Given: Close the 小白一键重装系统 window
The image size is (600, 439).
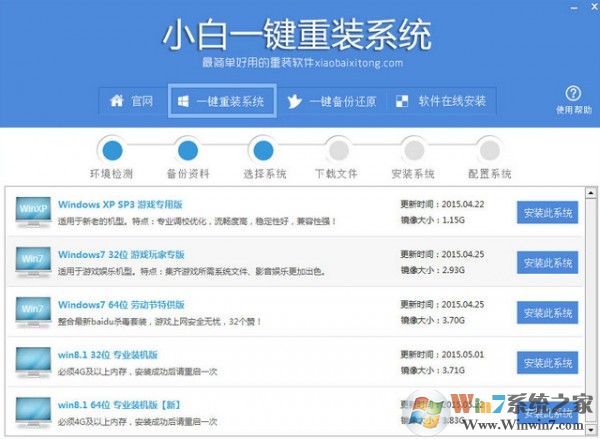Looking at the screenshot, I should pos(595,7).
